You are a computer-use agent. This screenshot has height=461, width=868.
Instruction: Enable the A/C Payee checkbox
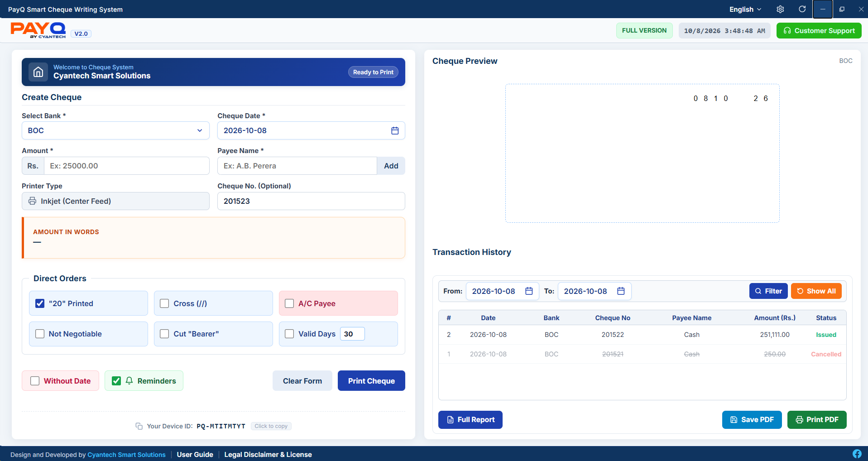click(289, 303)
